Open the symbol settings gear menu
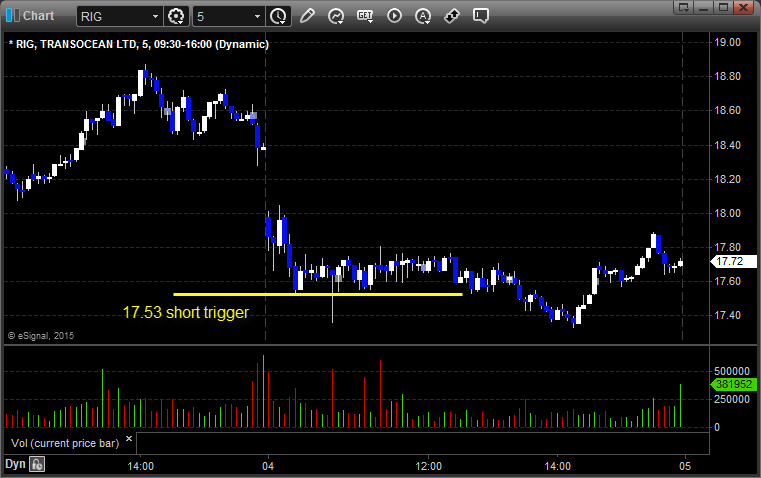Image resolution: width=761 pixels, height=478 pixels. coord(176,16)
